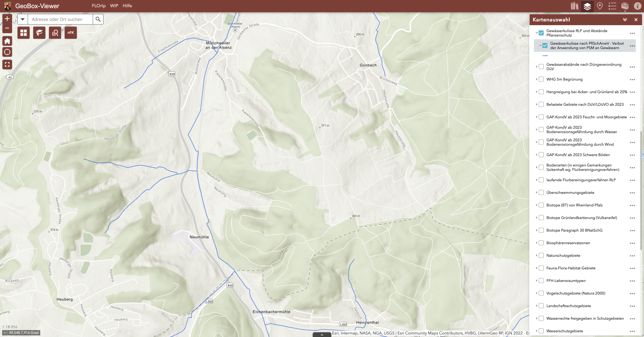The width and height of the screenshot is (644, 337).
Task: Toggle fullscreen map view icon
Action: coord(7,65)
